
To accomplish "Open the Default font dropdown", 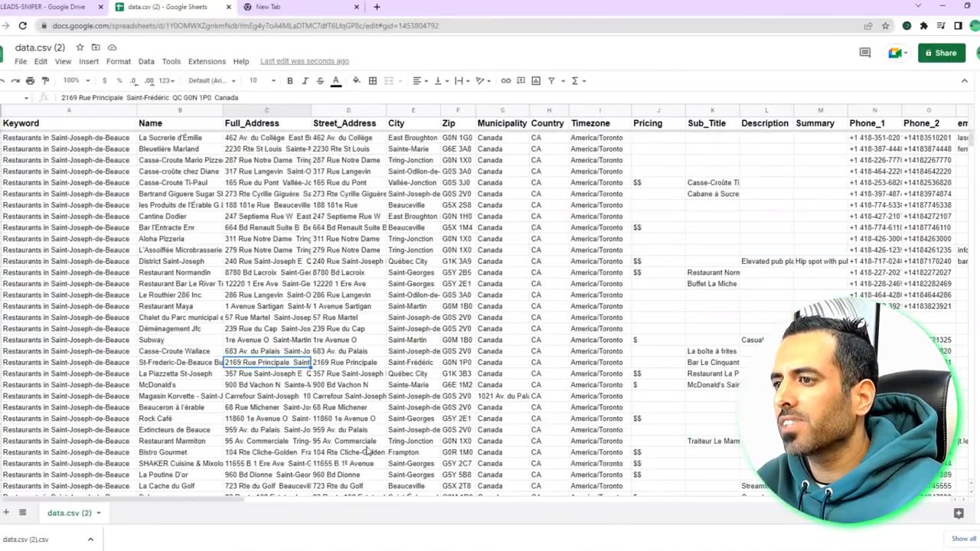I will point(211,80).
